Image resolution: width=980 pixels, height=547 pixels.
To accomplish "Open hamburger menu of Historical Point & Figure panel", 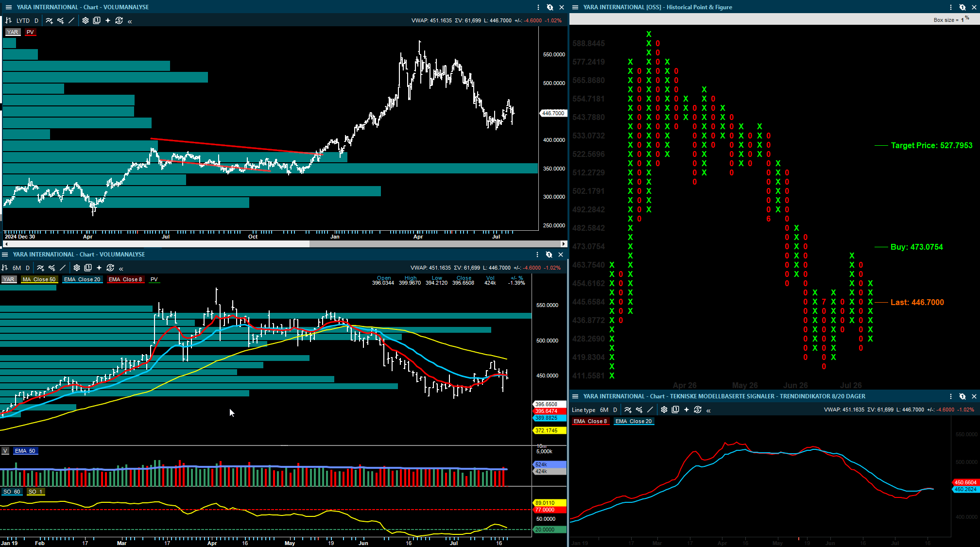I will [575, 7].
